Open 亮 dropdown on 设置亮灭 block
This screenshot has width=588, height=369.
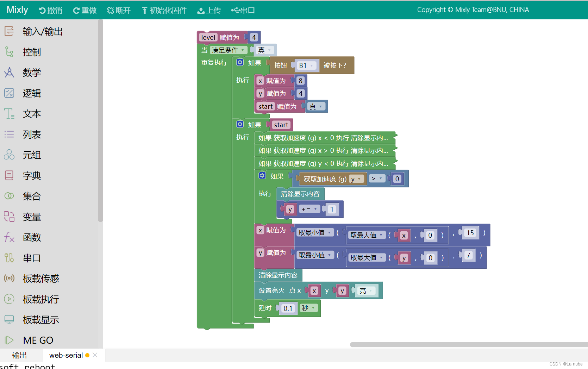tap(367, 291)
